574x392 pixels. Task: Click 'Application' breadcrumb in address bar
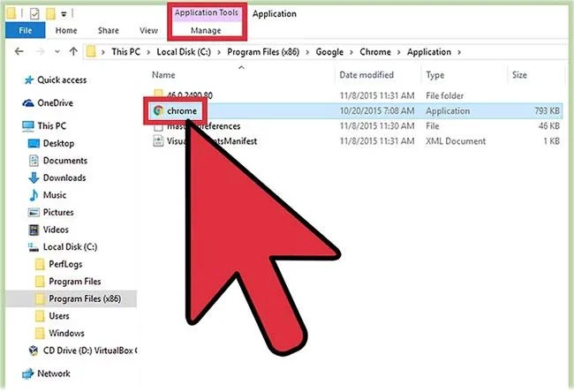point(429,52)
